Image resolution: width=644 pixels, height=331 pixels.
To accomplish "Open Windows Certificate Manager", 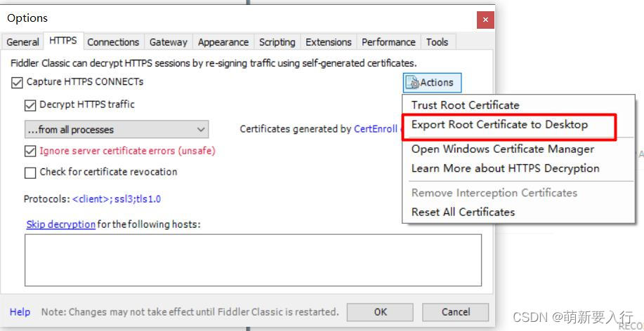I will [502, 149].
